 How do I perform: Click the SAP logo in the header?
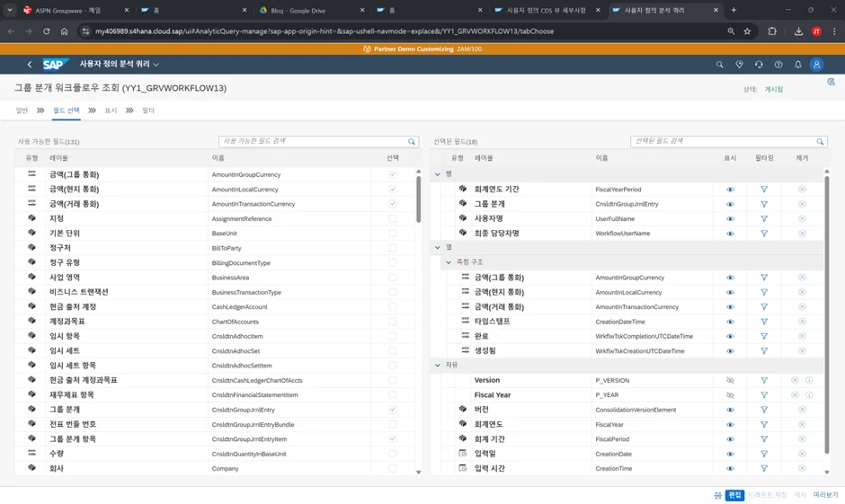click(56, 65)
